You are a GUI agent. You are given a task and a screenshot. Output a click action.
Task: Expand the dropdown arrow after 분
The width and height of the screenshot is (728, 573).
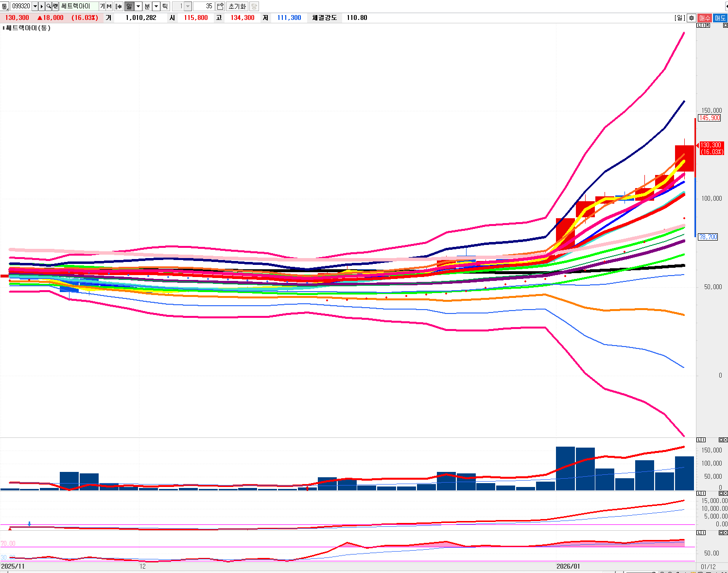point(156,6)
